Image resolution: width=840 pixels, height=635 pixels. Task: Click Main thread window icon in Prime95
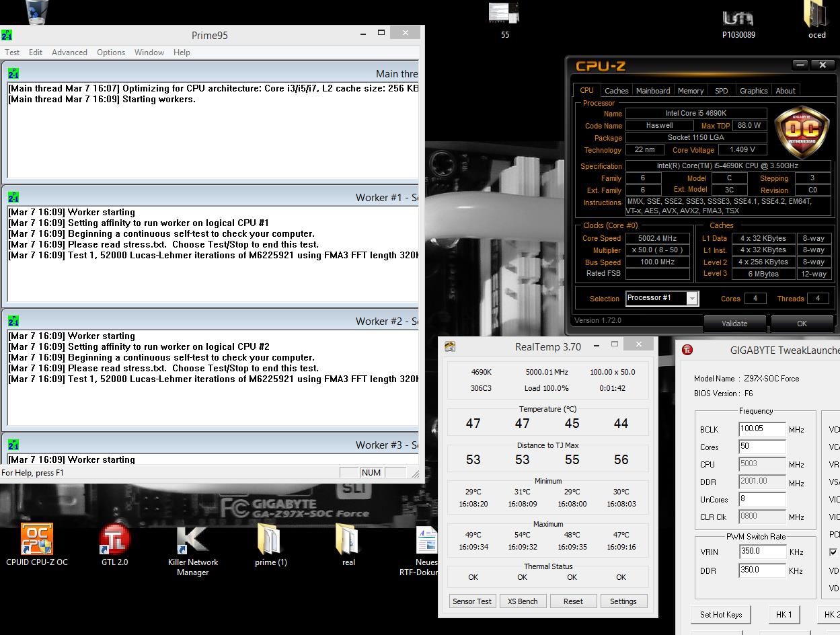13,73
